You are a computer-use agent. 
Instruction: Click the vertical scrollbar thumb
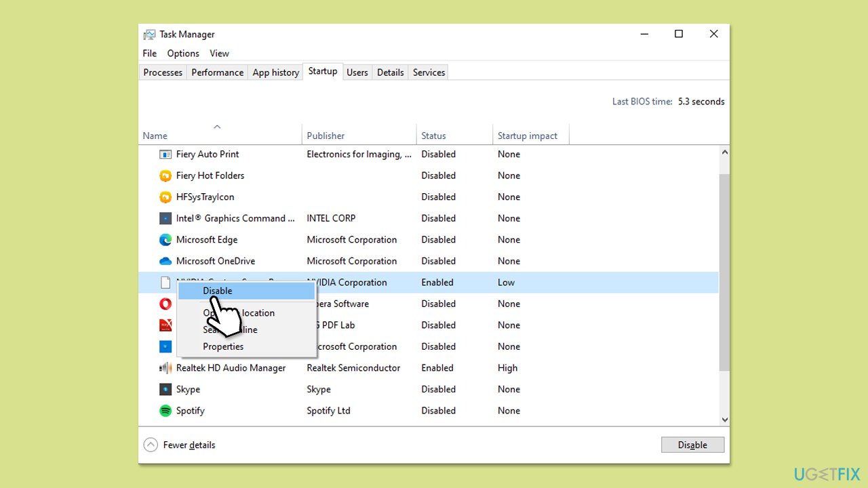(724, 272)
